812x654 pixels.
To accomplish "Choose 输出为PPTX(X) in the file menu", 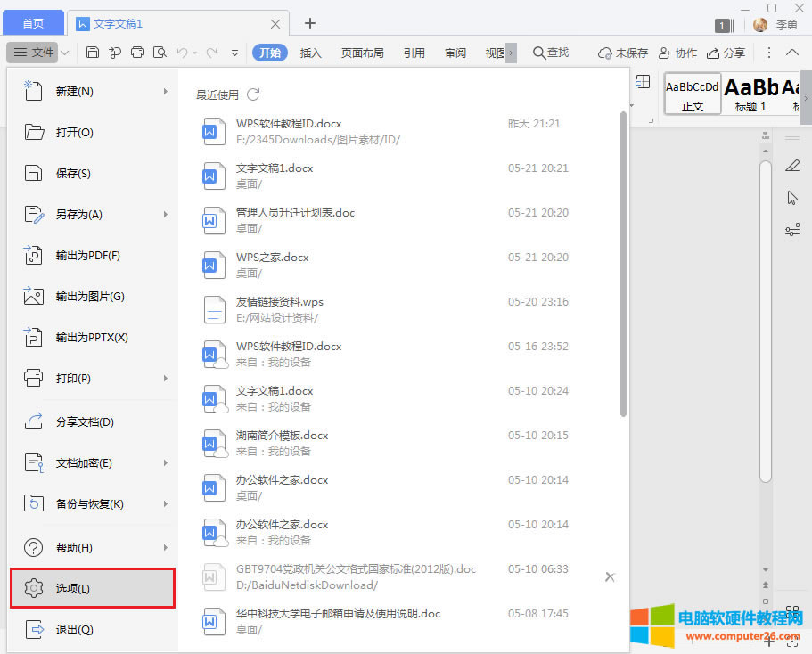I will pos(93,337).
